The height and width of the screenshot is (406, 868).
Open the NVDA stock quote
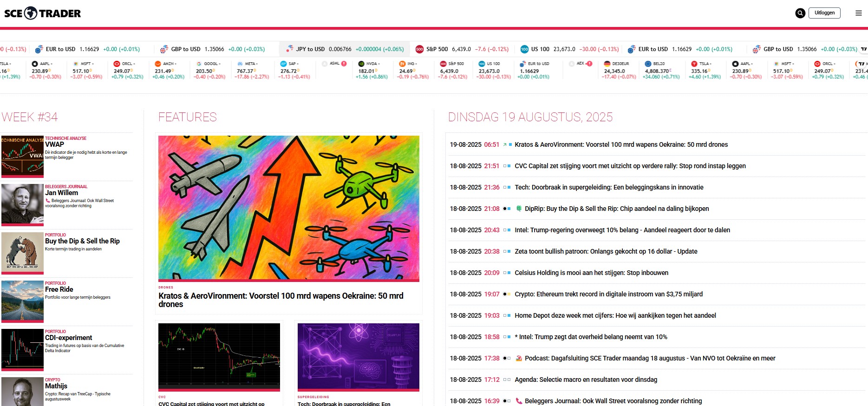[x=372, y=70]
